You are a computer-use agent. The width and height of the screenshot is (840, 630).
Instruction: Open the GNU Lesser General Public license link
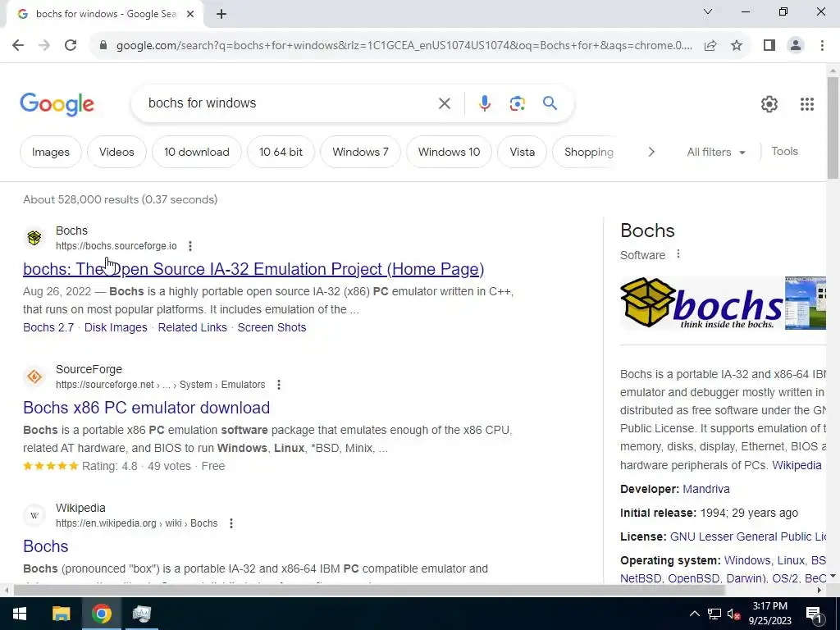coord(748,536)
